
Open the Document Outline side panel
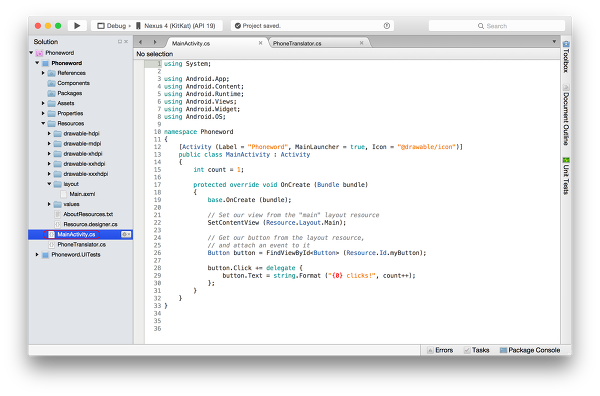(x=566, y=115)
